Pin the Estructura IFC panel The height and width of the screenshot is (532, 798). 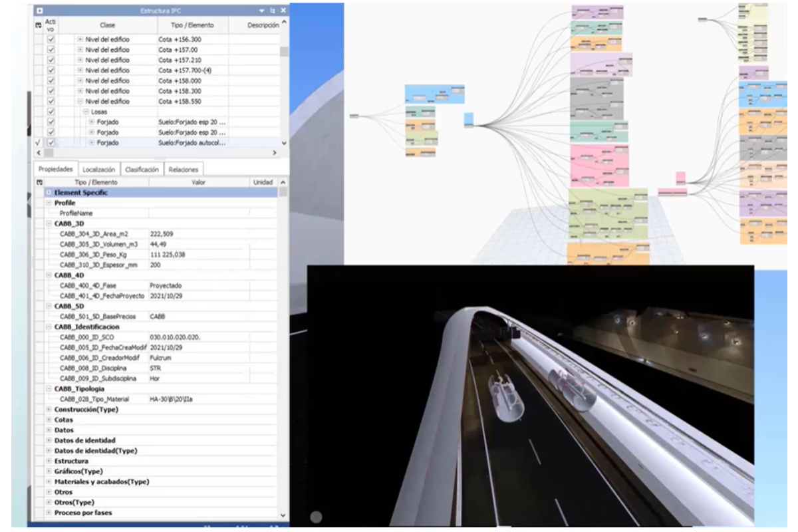point(271,11)
